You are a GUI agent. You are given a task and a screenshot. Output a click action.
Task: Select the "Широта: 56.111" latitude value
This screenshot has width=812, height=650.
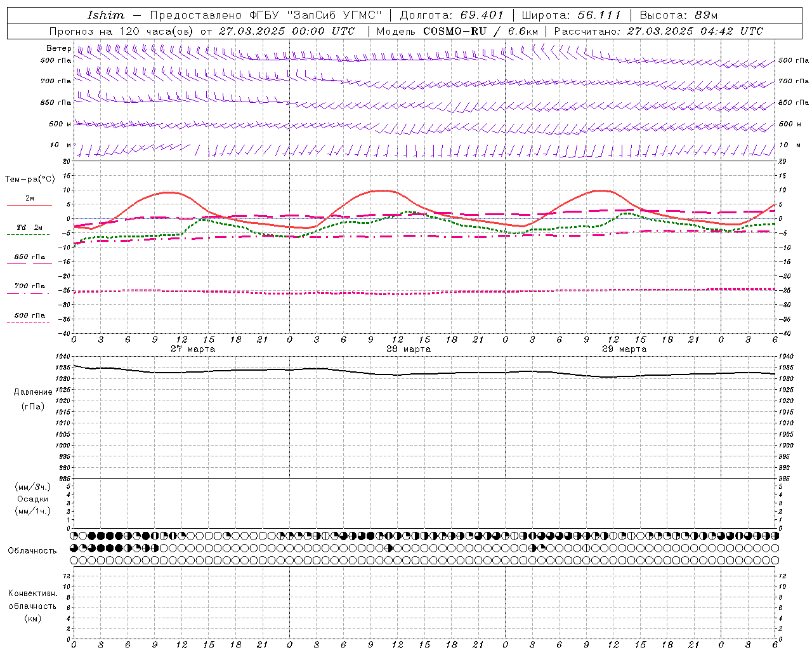click(x=571, y=15)
